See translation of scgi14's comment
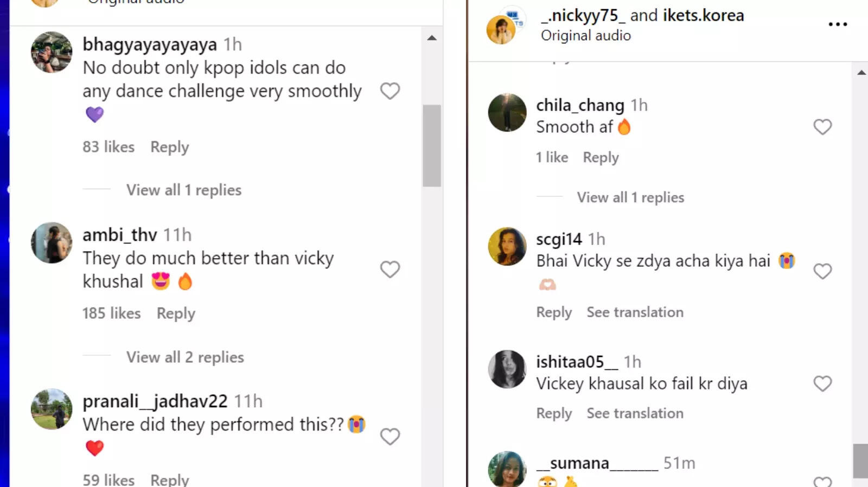 click(635, 312)
